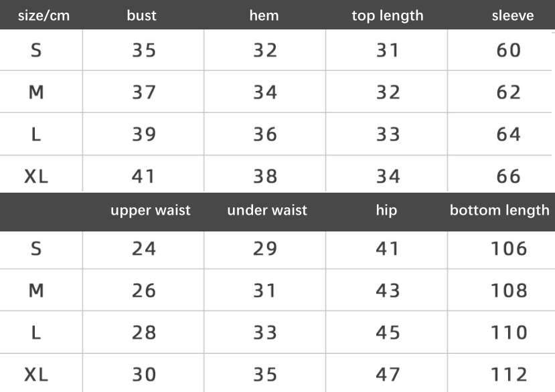Click the XL row label in top table

point(36,177)
